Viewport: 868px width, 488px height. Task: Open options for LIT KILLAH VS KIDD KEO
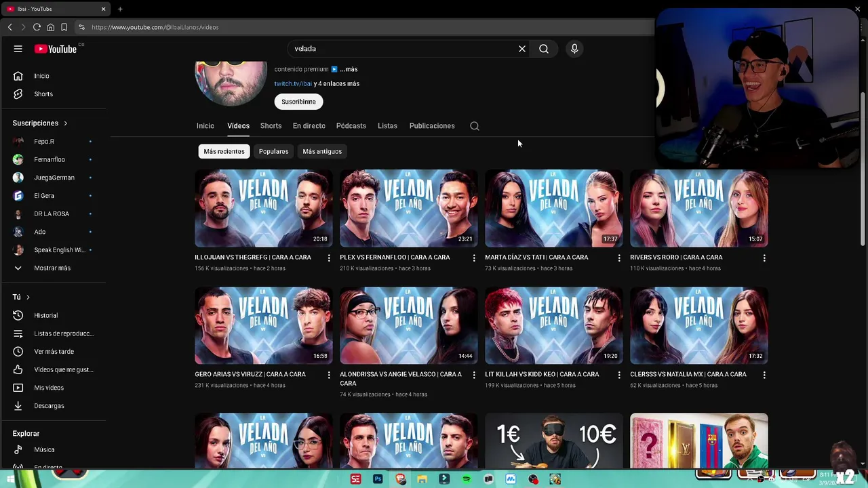(619, 375)
